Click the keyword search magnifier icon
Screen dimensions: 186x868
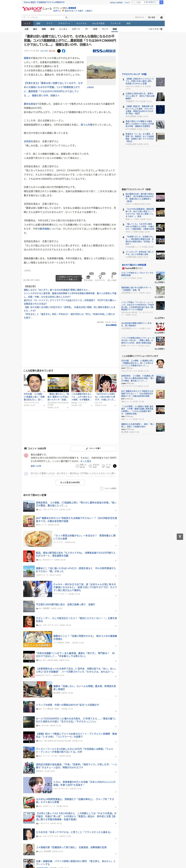[x=66, y=18]
